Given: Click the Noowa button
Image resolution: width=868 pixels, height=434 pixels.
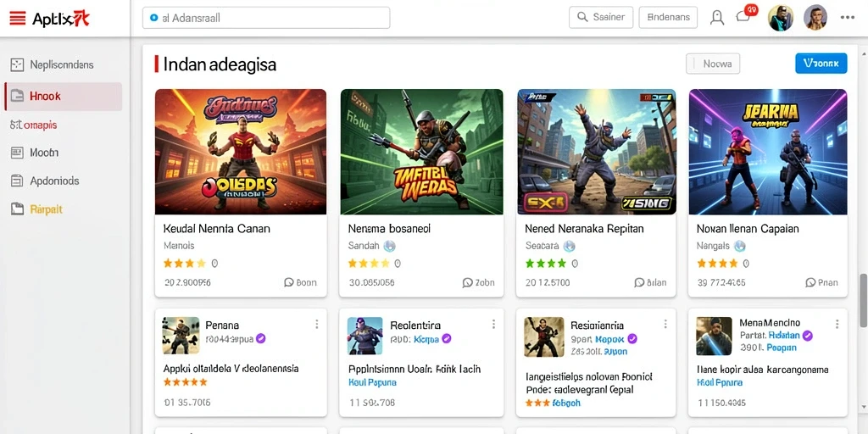Looking at the screenshot, I should (713, 64).
